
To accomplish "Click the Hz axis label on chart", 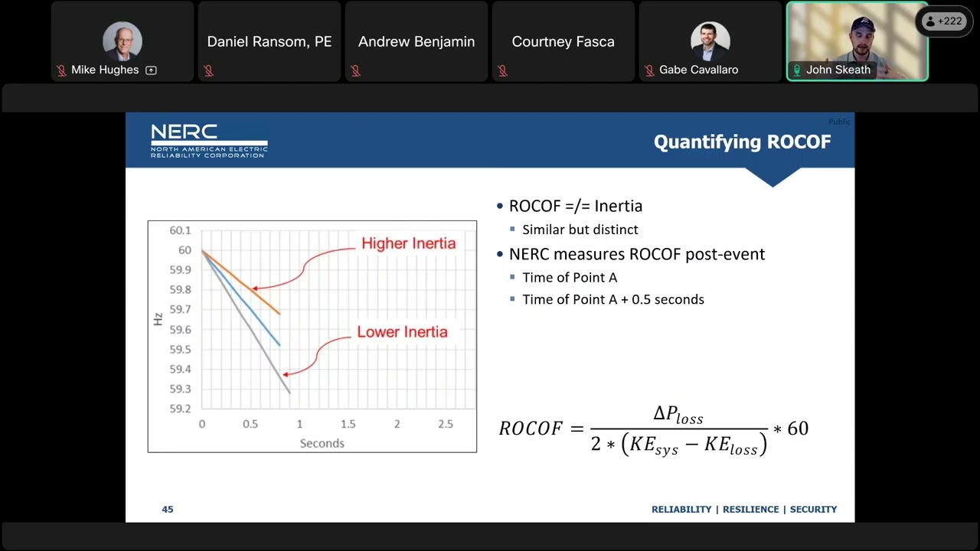I will pos(158,319).
